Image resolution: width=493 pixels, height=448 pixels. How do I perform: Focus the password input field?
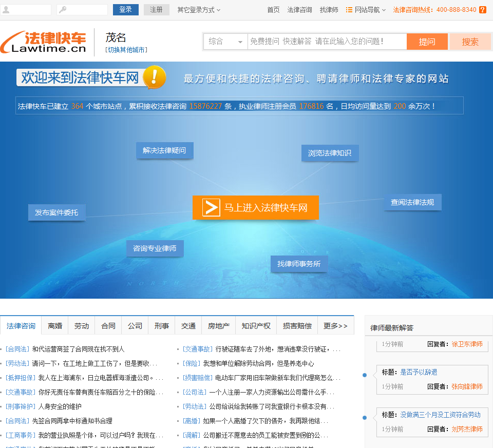[x=82, y=10]
